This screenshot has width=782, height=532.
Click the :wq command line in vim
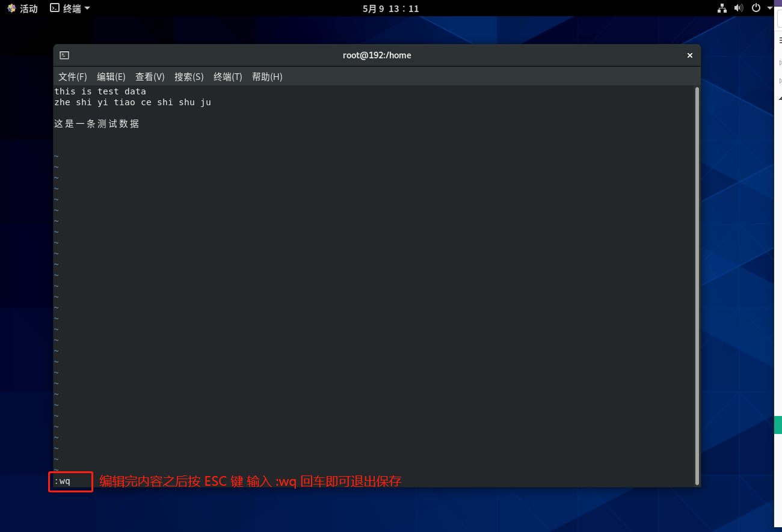tap(63, 482)
